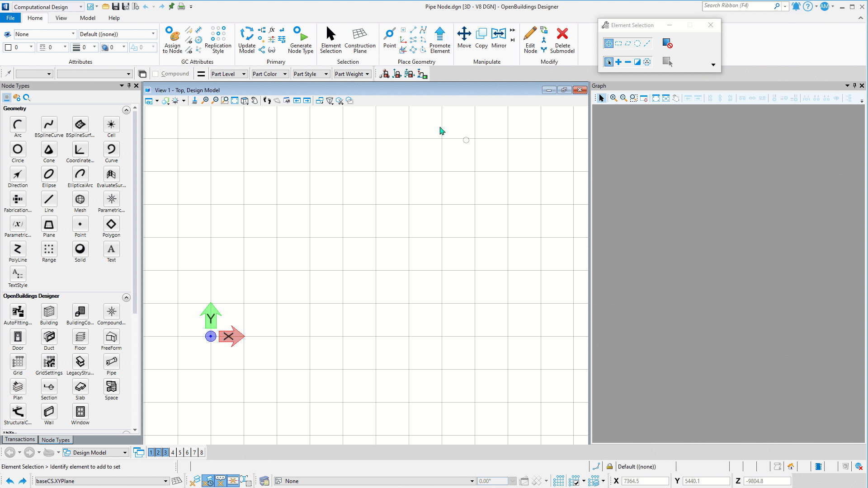Select the Move manipulate tool

pyautogui.click(x=464, y=38)
